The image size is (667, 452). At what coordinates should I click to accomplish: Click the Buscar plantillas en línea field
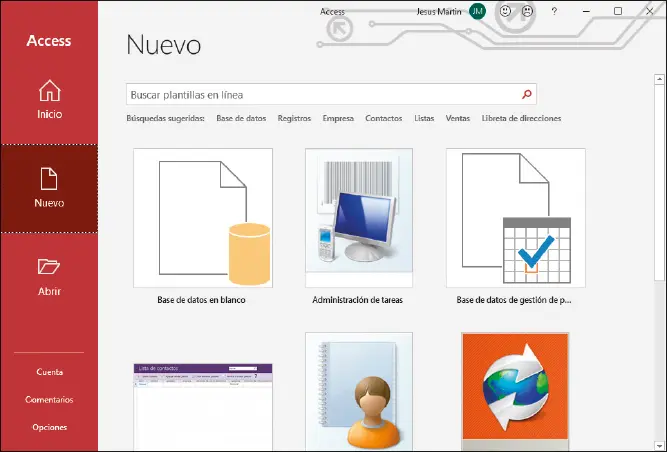pyautogui.click(x=320, y=95)
